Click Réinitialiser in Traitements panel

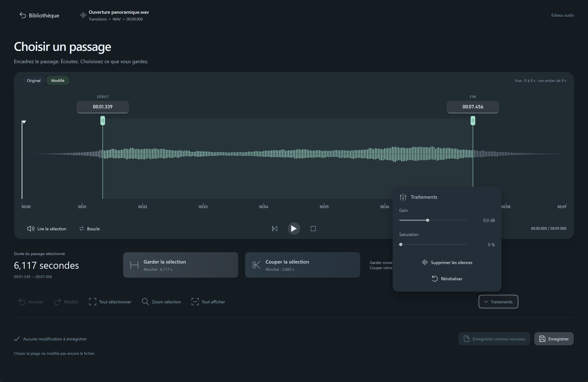(x=447, y=279)
